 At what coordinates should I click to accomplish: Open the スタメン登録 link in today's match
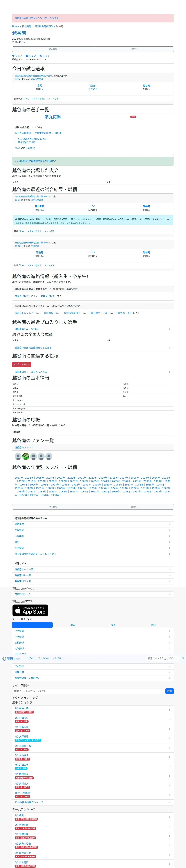(x=38, y=99)
